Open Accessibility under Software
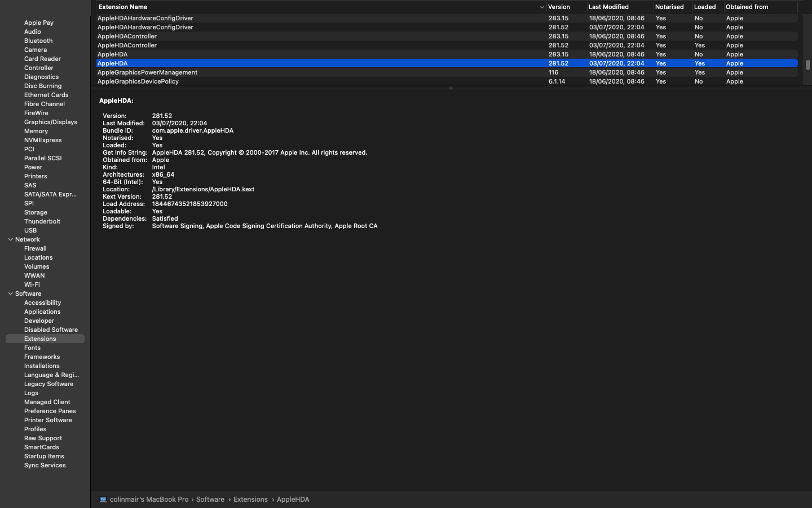 pyautogui.click(x=43, y=303)
